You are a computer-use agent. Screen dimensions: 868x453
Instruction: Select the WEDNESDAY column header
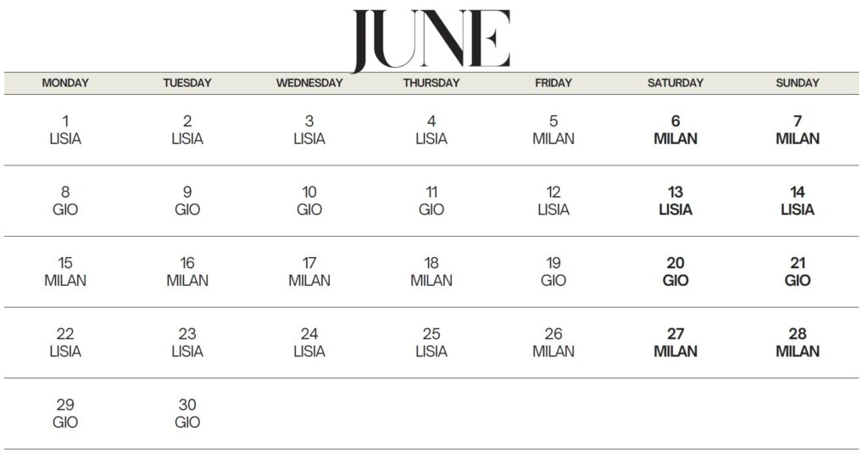pos(309,83)
